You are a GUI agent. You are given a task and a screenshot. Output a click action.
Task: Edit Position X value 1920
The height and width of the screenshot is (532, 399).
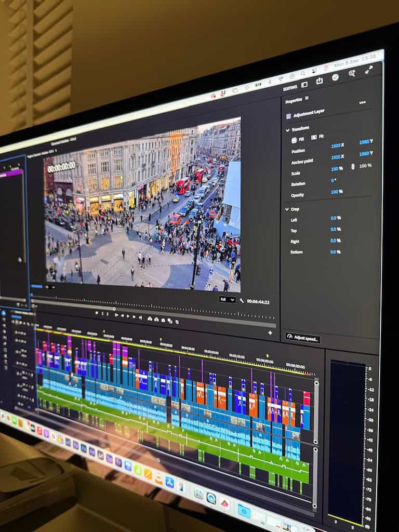coord(337,145)
